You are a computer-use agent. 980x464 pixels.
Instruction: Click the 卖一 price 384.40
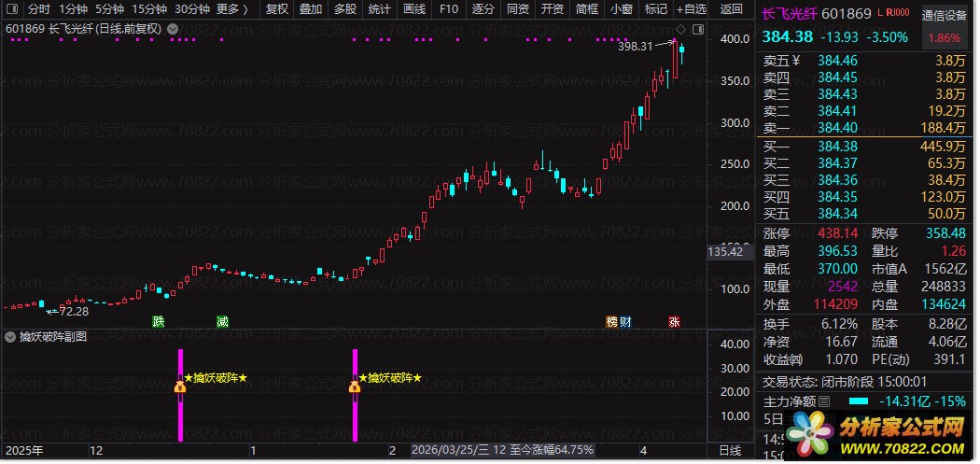(x=837, y=128)
